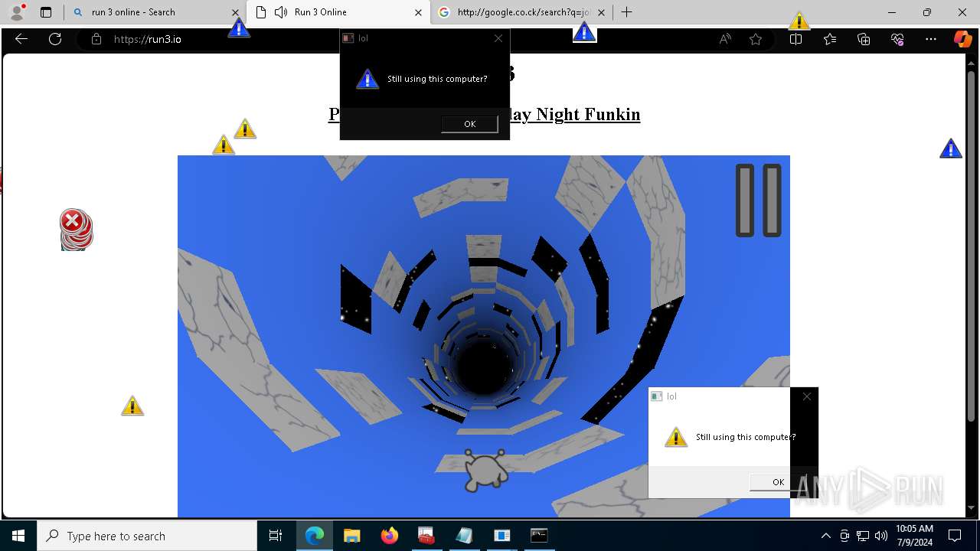Image resolution: width=980 pixels, height=551 pixels.
Task: Switch to the google.co.ck search tab
Action: [523, 12]
